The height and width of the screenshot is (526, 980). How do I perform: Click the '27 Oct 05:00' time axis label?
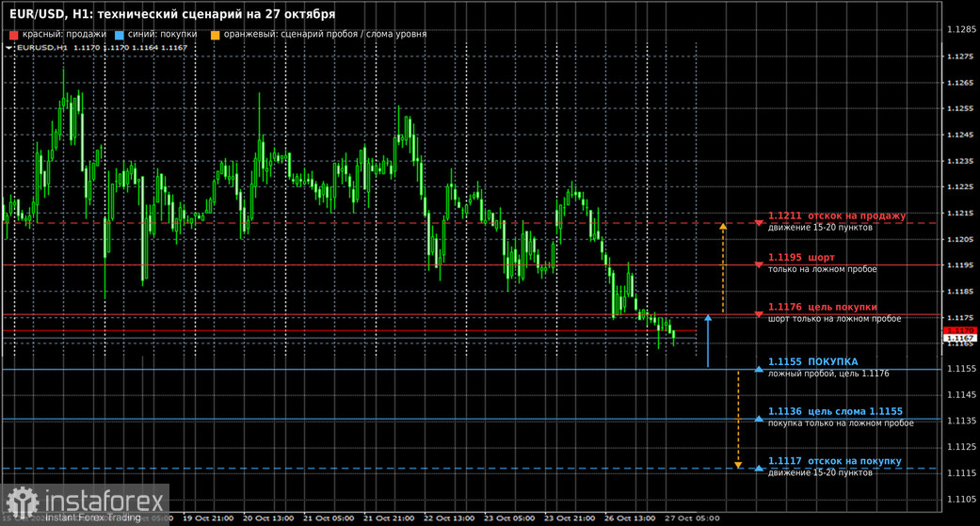pos(691,518)
